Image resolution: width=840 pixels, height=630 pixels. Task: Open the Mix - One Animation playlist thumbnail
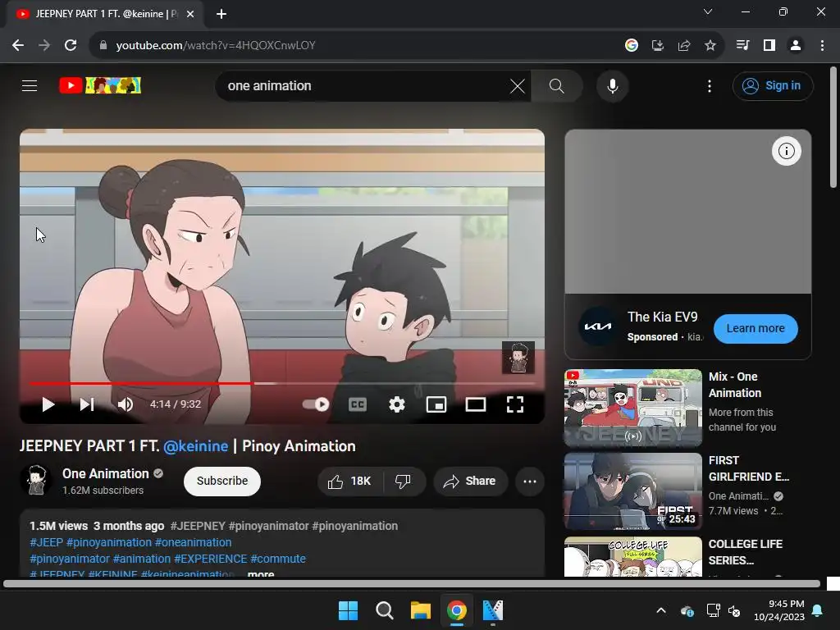[632, 408]
